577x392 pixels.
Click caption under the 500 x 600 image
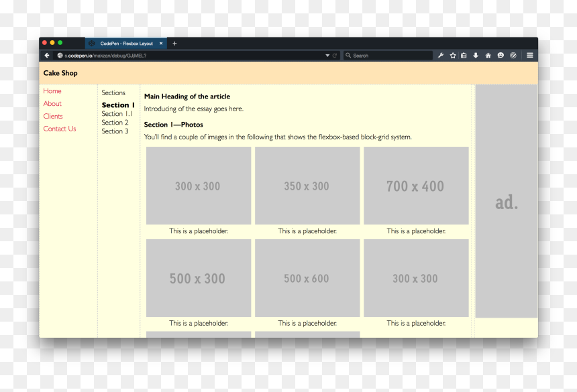[x=307, y=323]
